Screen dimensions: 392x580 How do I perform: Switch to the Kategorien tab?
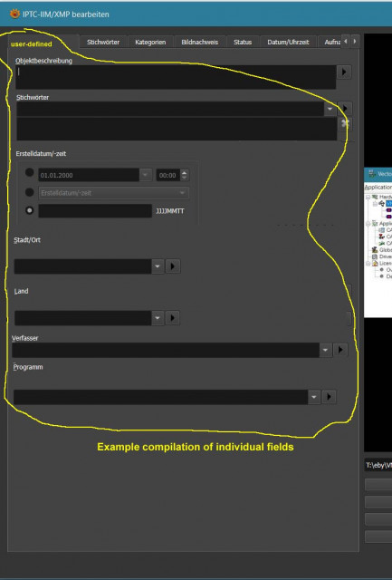click(x=150, y=43)
